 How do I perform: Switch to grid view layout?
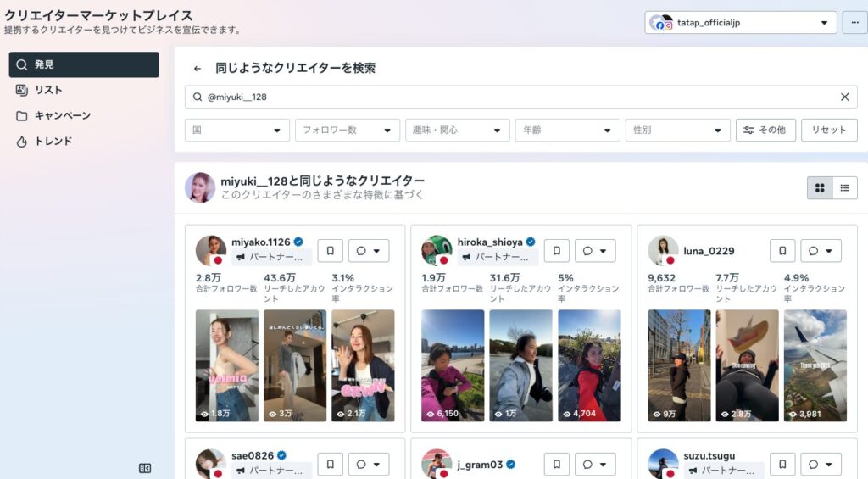coord(820,188)
